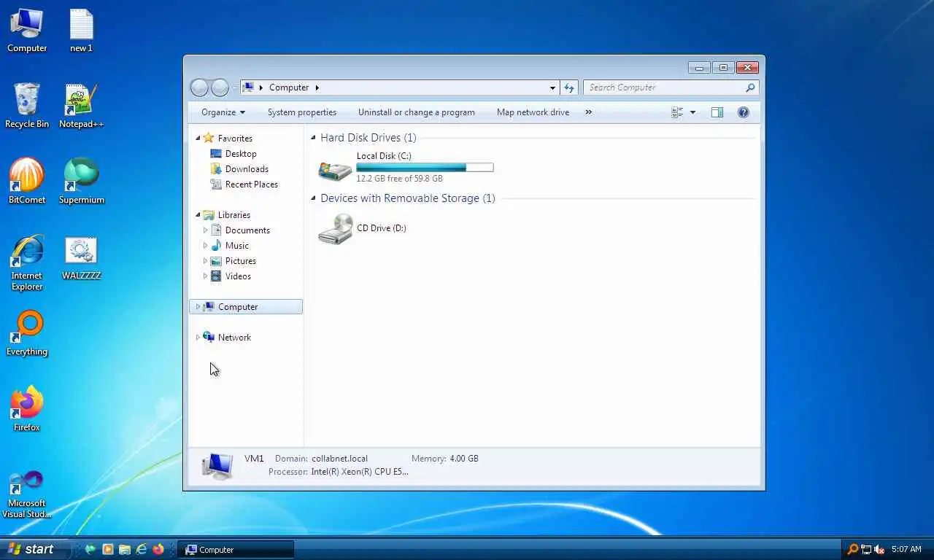Image resolution: width=934 pixels, height=560 pixels.
Task: Expand the arrow after Computer breadcrumb
Action: tap(317, 87)
